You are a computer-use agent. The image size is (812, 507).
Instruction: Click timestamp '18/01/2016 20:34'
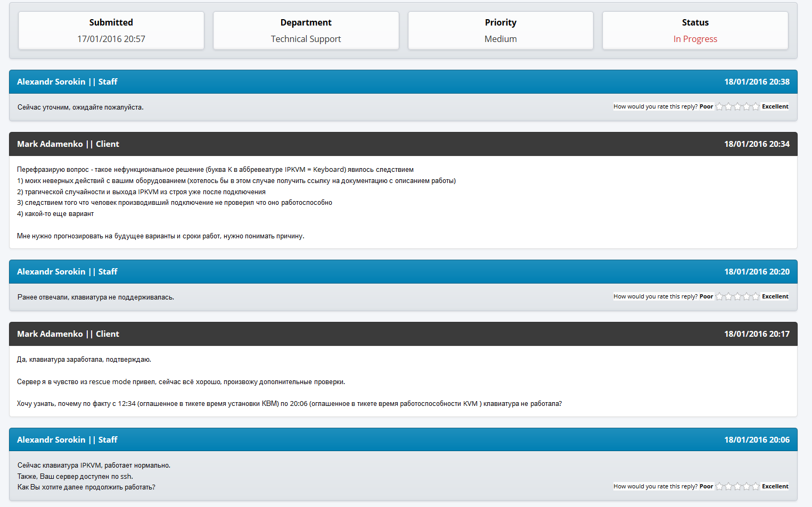757,144
